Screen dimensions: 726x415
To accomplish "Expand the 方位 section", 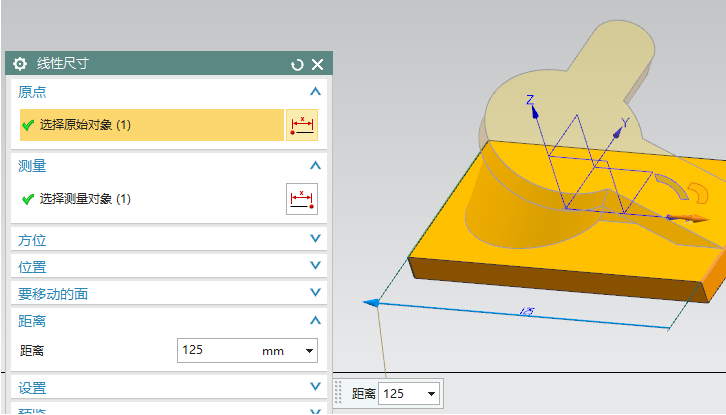I will click(x=315, y=240).
